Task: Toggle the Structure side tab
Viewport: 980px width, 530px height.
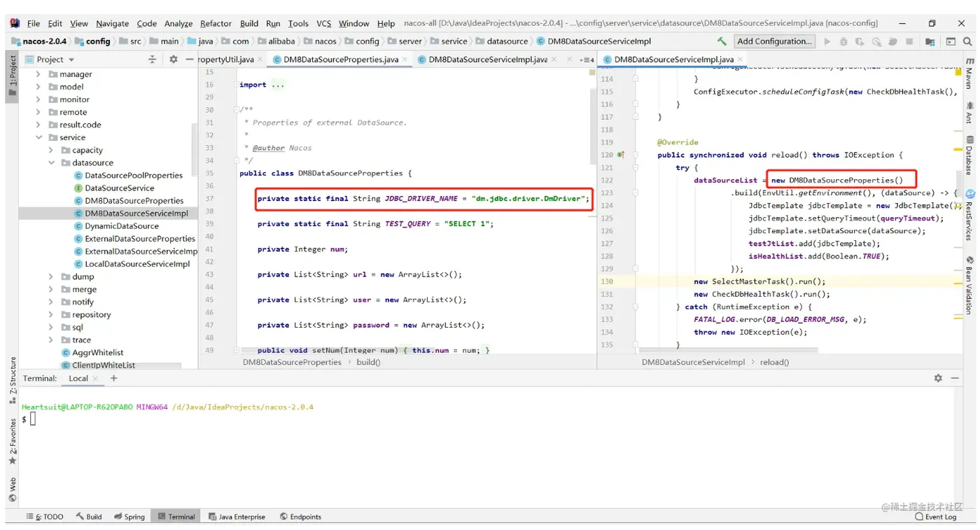Action: point(13,380)
